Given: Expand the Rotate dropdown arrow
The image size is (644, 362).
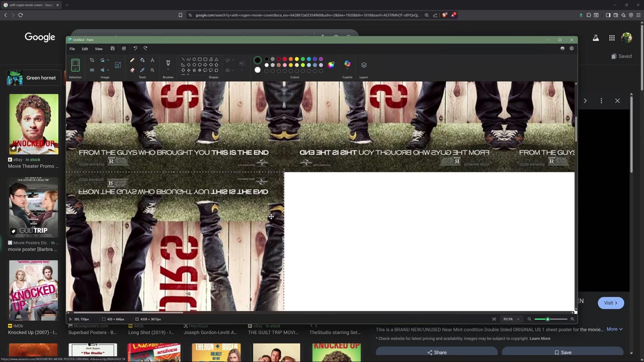Looking at the screenshot, I should tap(108, 60).
